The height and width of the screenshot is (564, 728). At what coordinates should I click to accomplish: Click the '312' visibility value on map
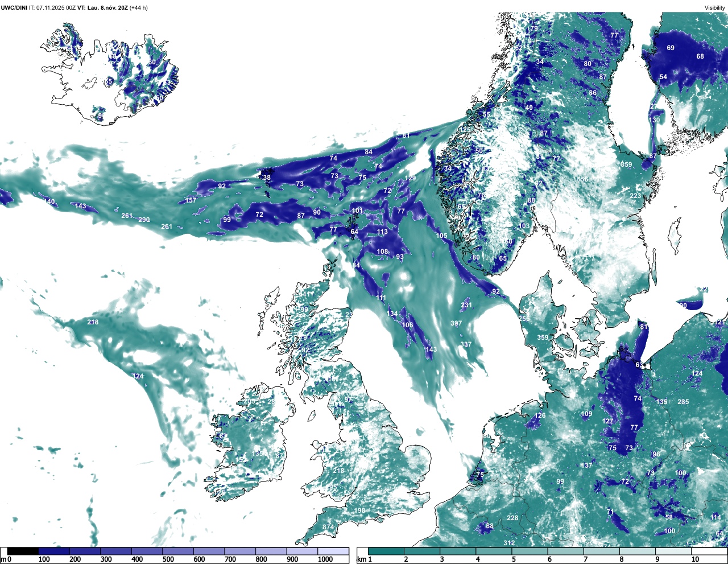point(509,543)
